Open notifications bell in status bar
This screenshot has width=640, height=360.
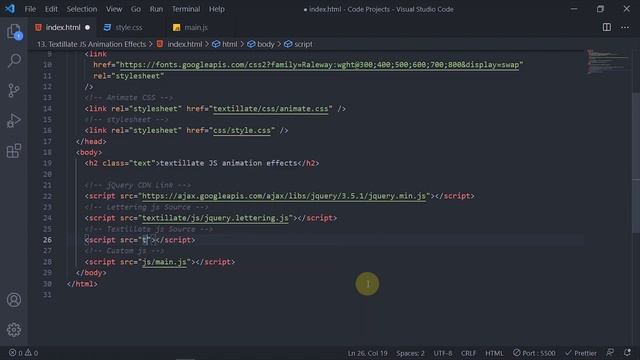coord(627,352)
